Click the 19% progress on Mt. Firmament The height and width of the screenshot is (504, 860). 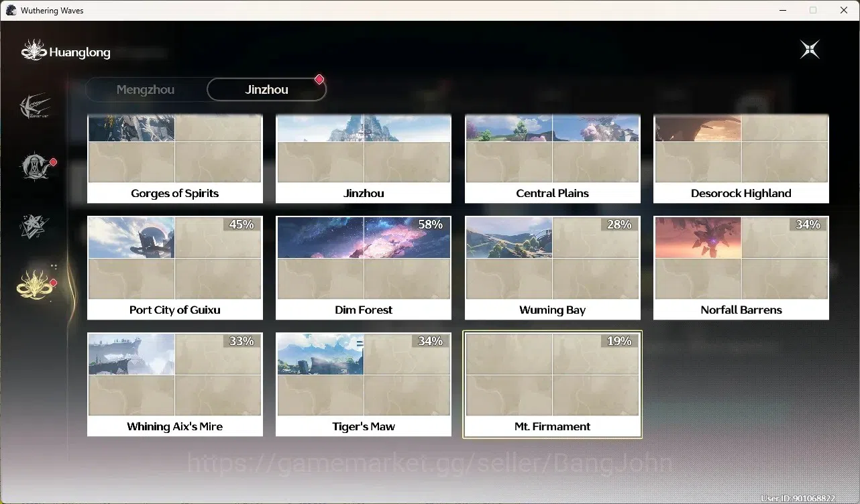pyautogui.click(x=619, y=341)
